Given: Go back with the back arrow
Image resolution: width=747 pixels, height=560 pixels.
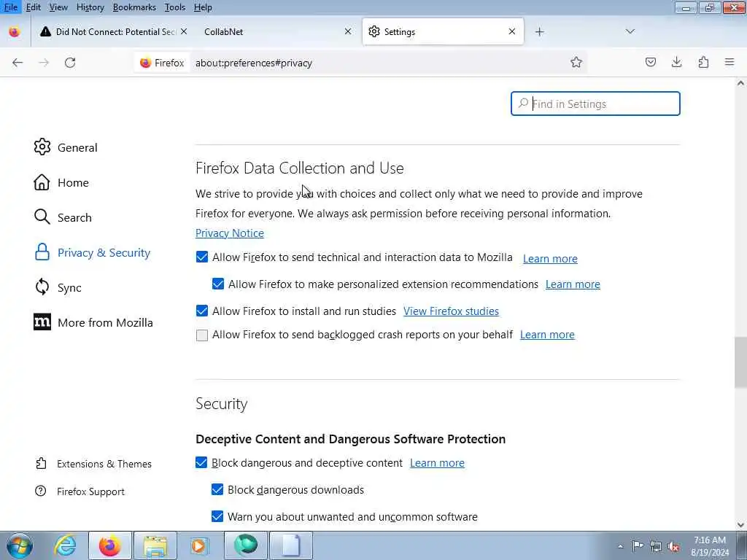Looking at the screenshot, I should 18,63.
